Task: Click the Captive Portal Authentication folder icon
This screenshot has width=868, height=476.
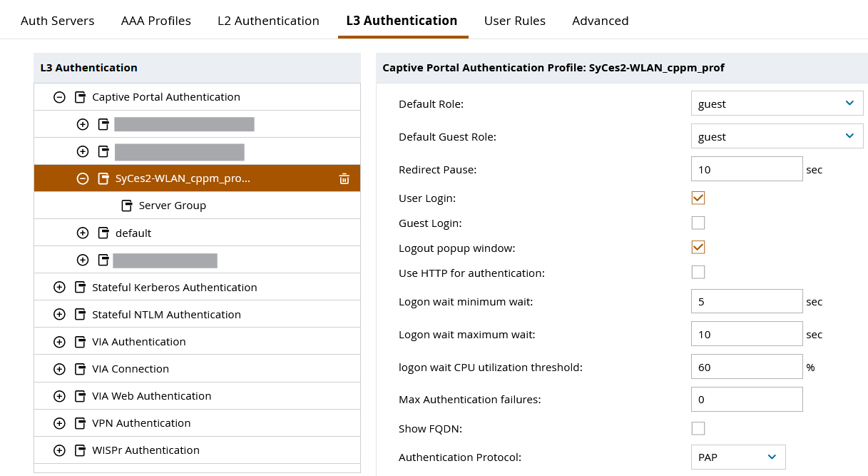Action: point(81,97)
